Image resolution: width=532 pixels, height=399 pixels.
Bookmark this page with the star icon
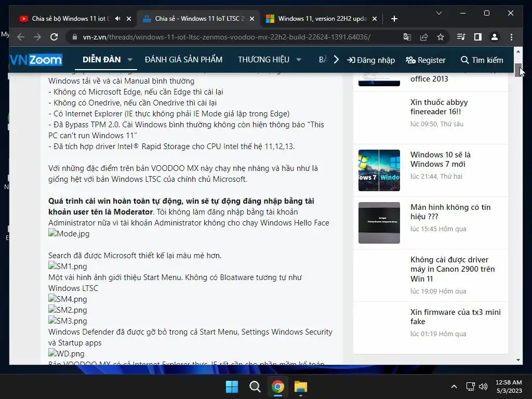pyautogui.click(x=441, y=37)
